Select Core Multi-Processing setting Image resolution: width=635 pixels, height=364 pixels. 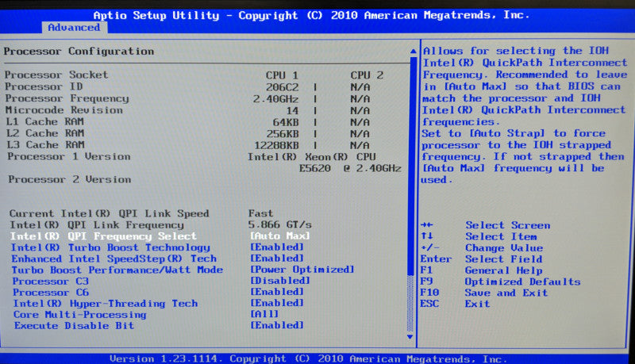(80, 315)
